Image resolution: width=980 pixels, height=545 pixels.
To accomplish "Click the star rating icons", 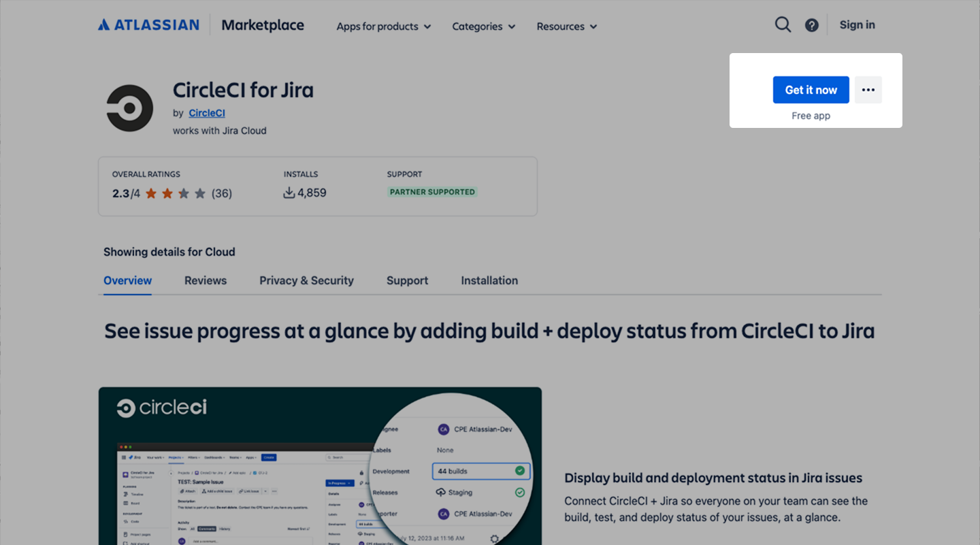I will coord(176,194).
